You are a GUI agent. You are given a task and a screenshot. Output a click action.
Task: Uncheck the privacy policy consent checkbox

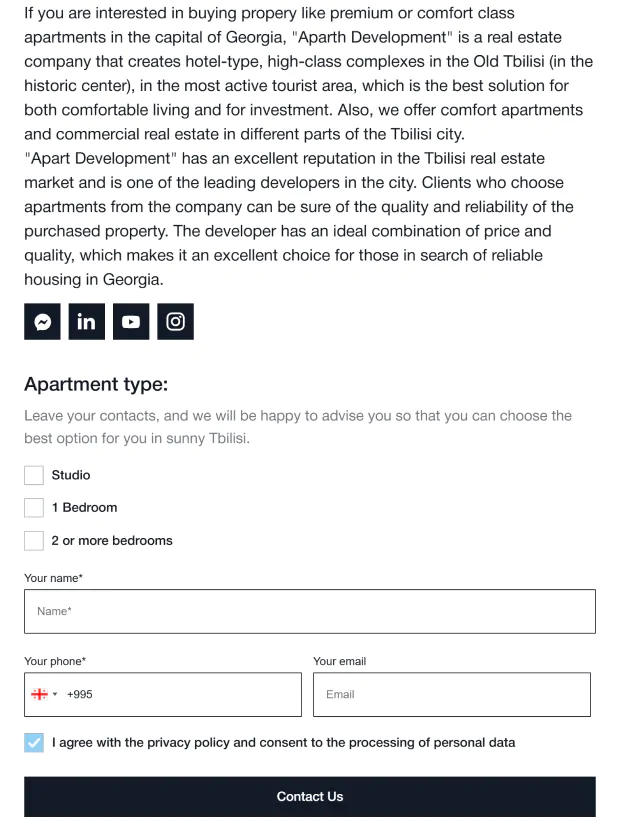pyautogui.click(x=34, y=743)
